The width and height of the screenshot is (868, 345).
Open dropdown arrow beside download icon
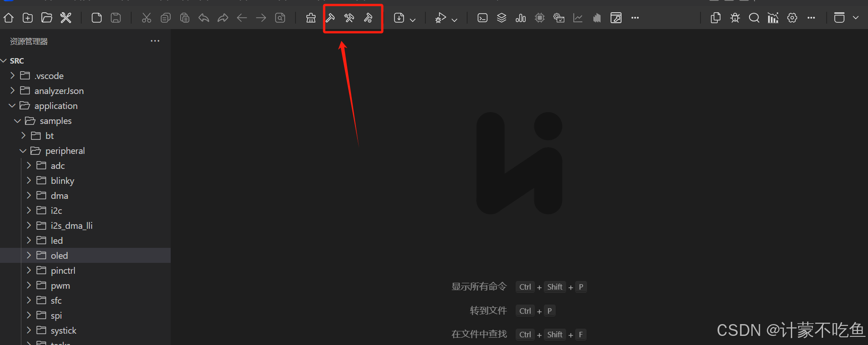point(413,20)
